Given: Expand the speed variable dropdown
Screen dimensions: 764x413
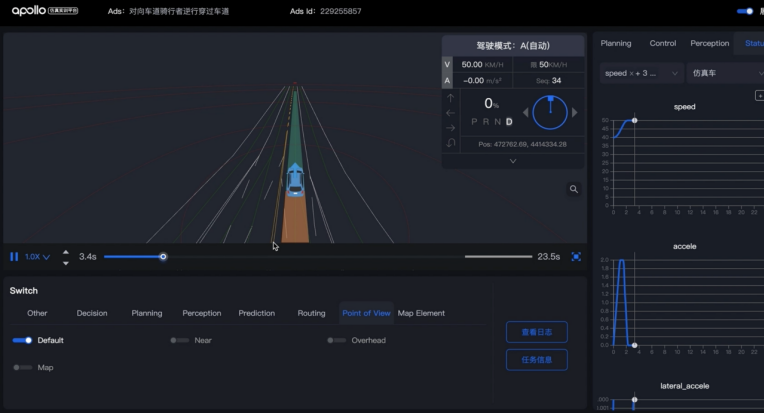Looking at the screenshot, I should [x=642, y=73].
